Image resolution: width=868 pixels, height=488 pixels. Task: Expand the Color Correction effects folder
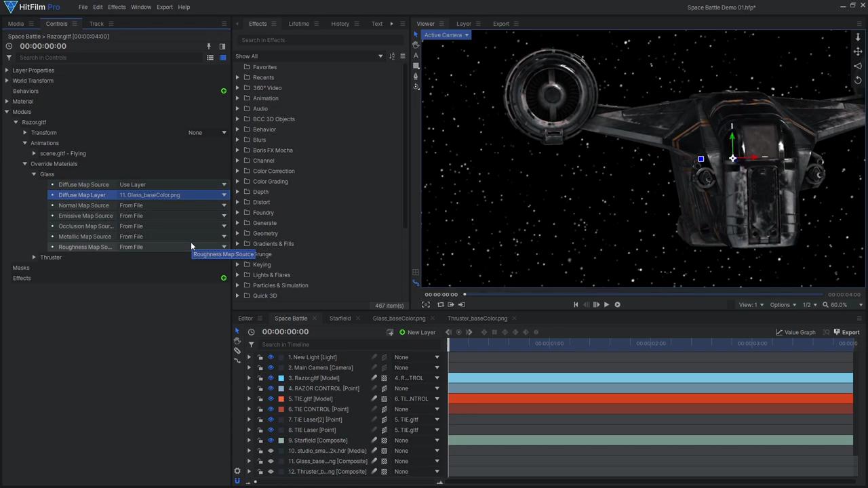[237, 171]
